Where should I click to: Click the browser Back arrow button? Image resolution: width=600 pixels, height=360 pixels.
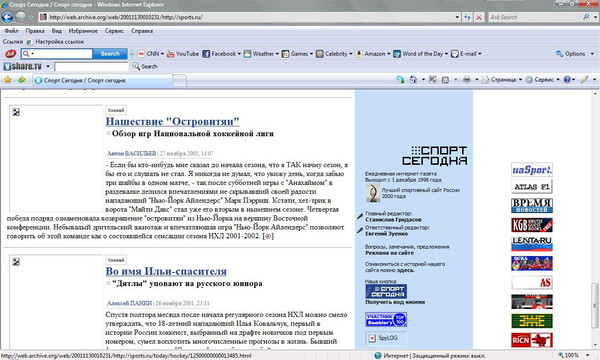pyautogui.click(x=7, y=17)
